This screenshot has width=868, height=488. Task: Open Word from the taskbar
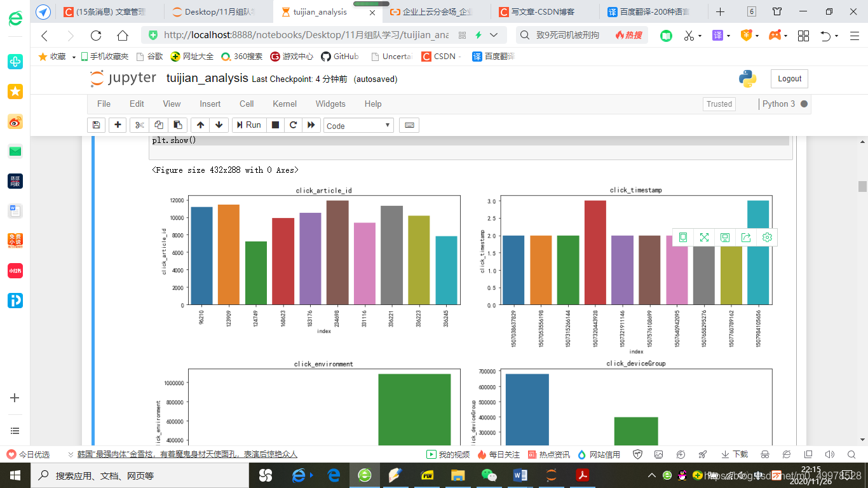(x=520, y=475)
